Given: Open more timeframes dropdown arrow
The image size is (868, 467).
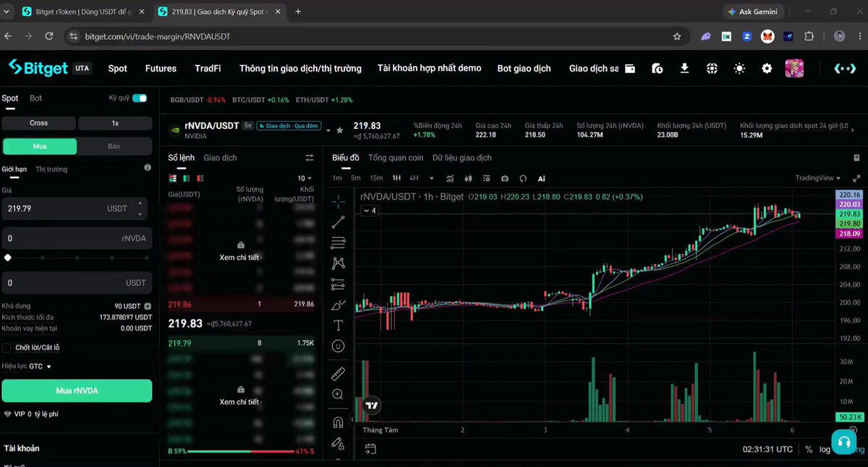Looking at the screenshot, I should (x=432, y=178).
